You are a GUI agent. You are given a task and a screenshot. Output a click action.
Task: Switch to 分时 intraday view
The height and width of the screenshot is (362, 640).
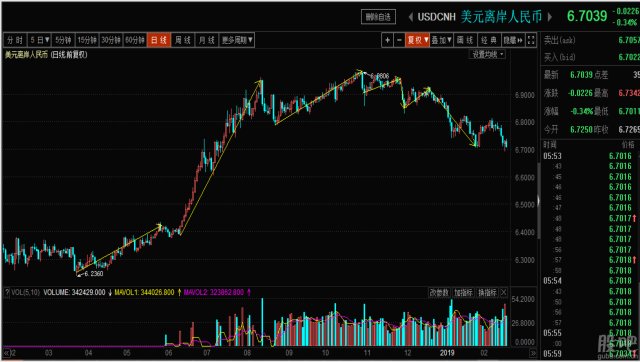coord(15,40)
